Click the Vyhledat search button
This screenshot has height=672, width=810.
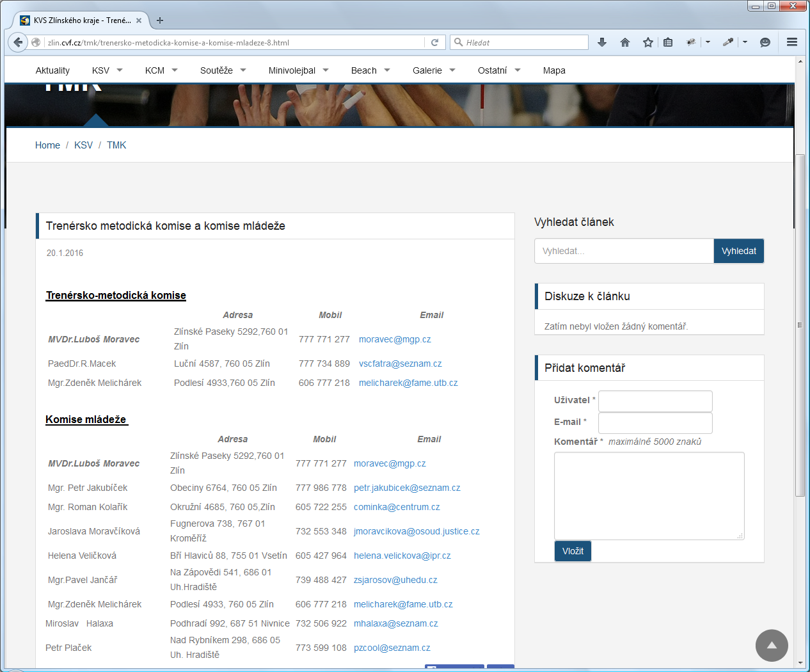tap(739, 251)
